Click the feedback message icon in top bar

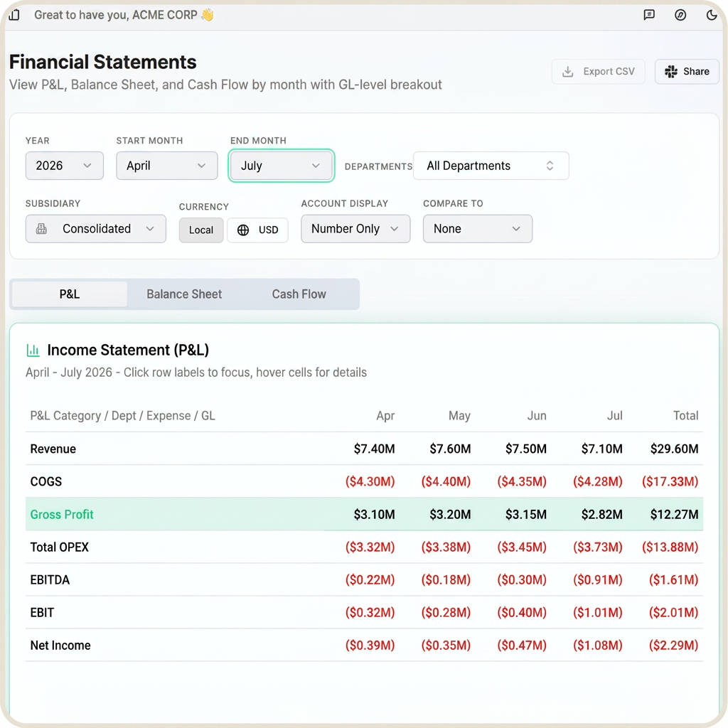coord(649,15)
